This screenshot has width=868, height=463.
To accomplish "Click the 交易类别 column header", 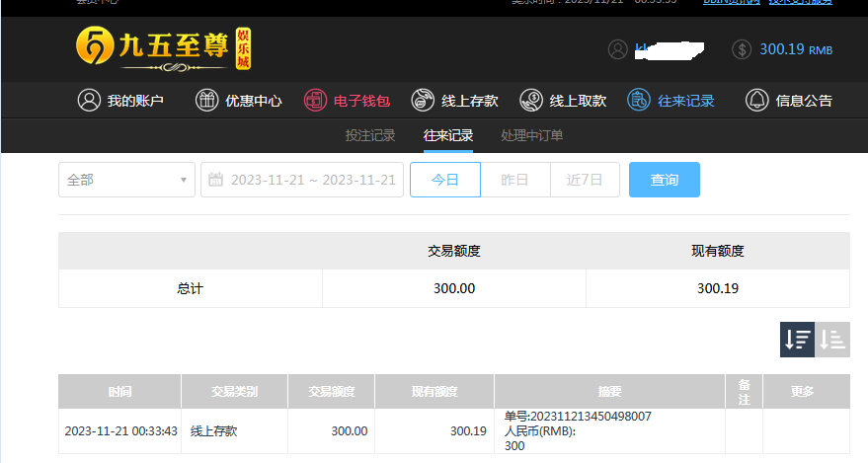I will pyautogui.click(x=234, y=391).
